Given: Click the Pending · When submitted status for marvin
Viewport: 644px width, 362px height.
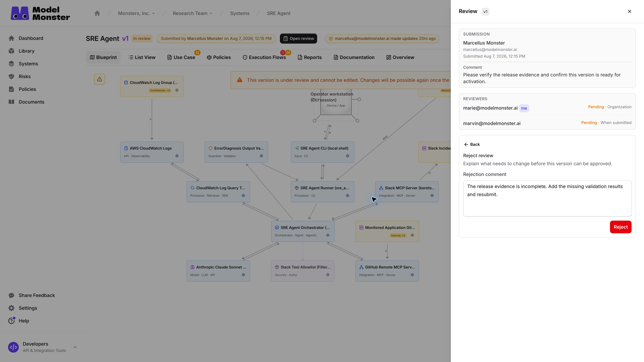Looking at the screenshot, I should [606, 123].
